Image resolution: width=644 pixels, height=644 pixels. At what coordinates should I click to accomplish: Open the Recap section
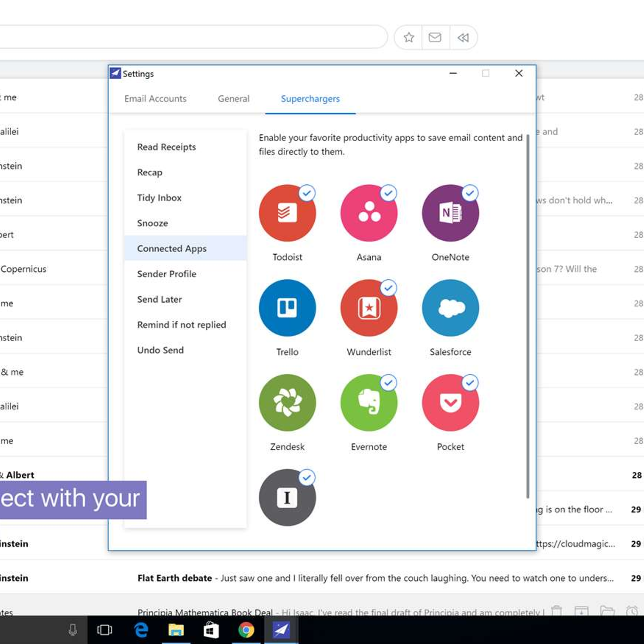150,172
